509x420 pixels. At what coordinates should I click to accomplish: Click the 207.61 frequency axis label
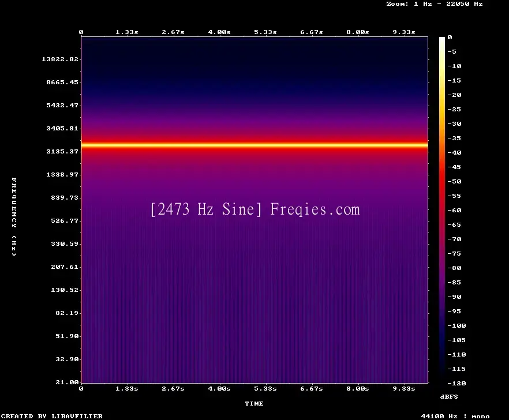(x=65, y=267)
